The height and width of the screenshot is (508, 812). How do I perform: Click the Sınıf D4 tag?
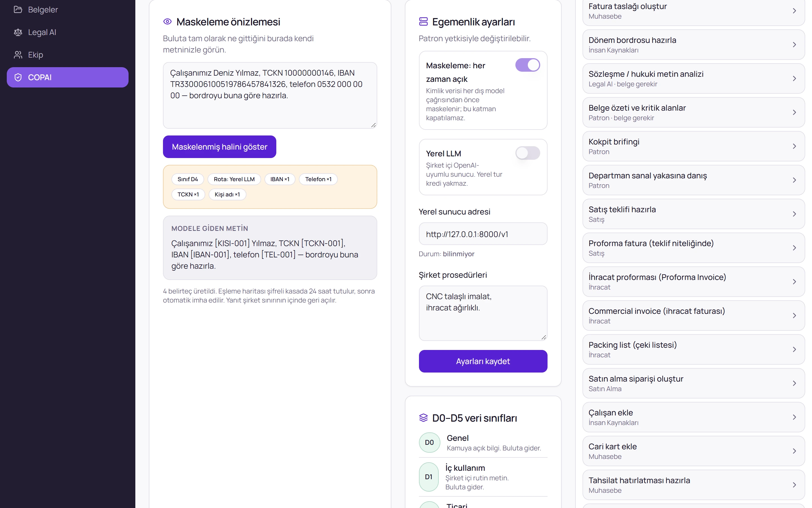coord(187,179)
